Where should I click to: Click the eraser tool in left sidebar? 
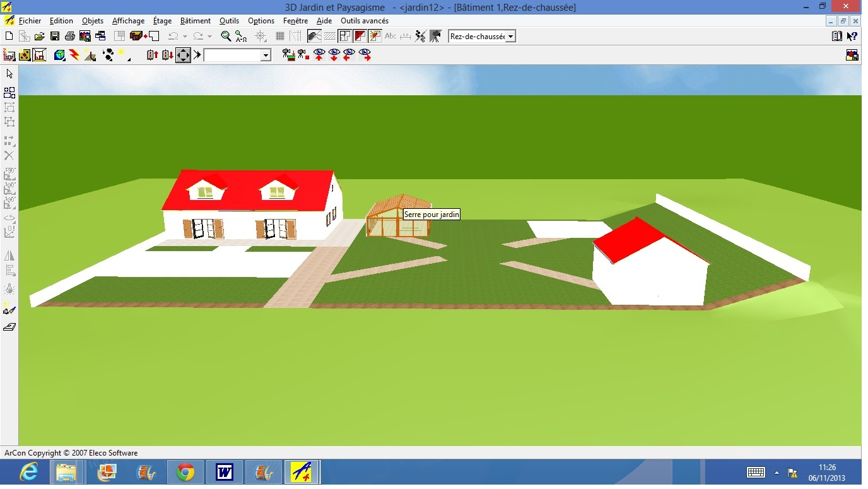9,327
